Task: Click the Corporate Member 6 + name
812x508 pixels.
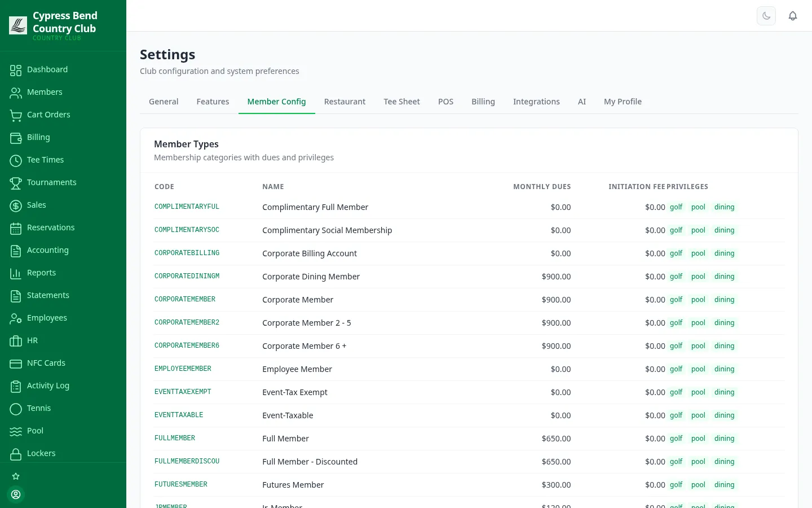Action: point(304,346)
